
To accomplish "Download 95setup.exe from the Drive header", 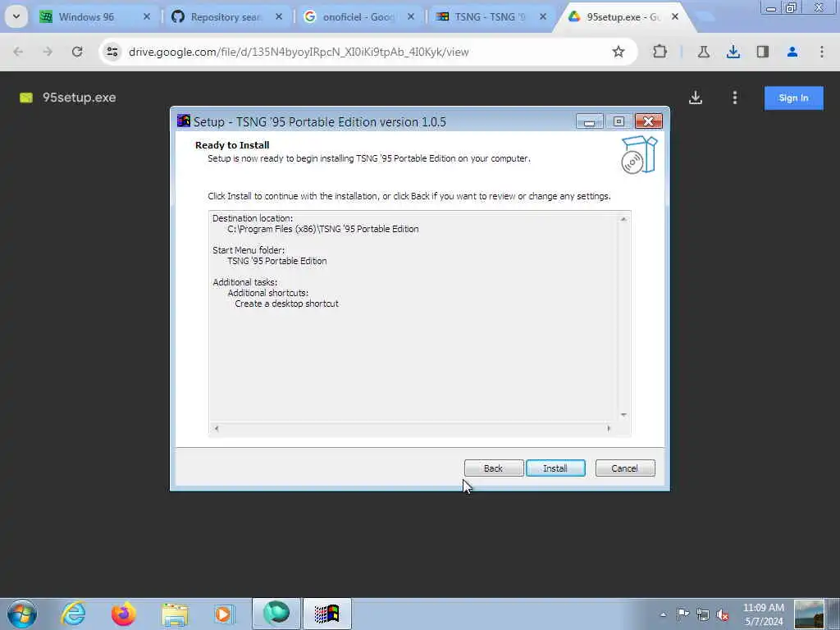I will tap(696, 98).
